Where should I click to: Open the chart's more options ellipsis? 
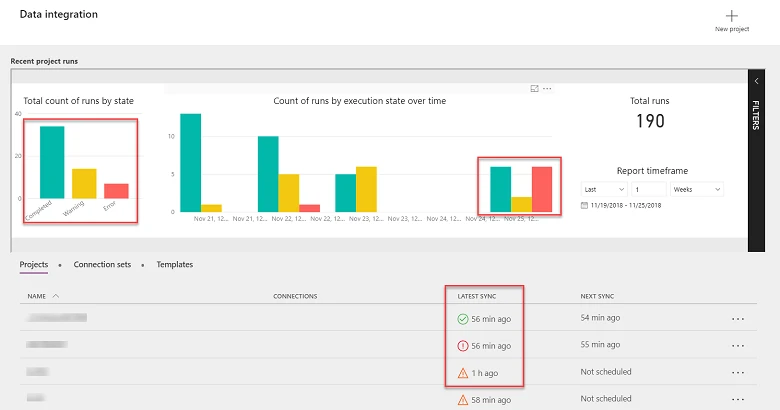click(547, 89)
